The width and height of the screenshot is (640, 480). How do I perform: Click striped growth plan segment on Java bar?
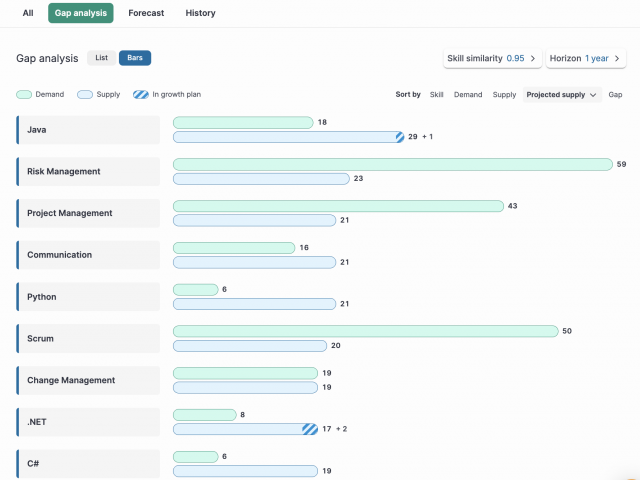coord(400,137)
